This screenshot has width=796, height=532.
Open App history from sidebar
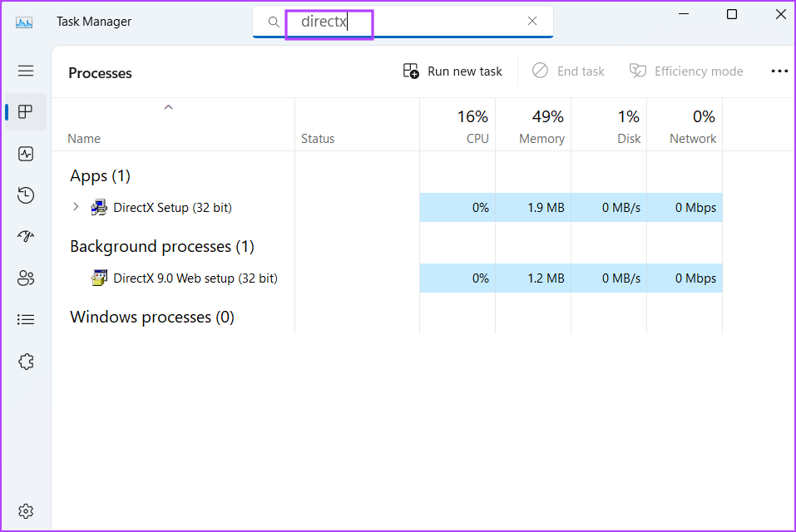[26, 195]
